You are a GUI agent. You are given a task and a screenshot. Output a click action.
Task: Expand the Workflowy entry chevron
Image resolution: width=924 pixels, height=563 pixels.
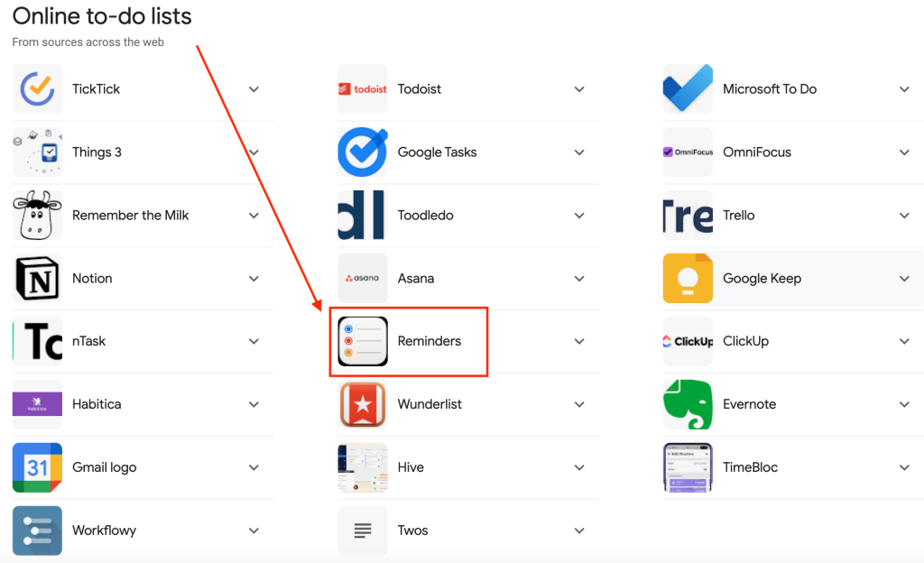tap(254, 531)
